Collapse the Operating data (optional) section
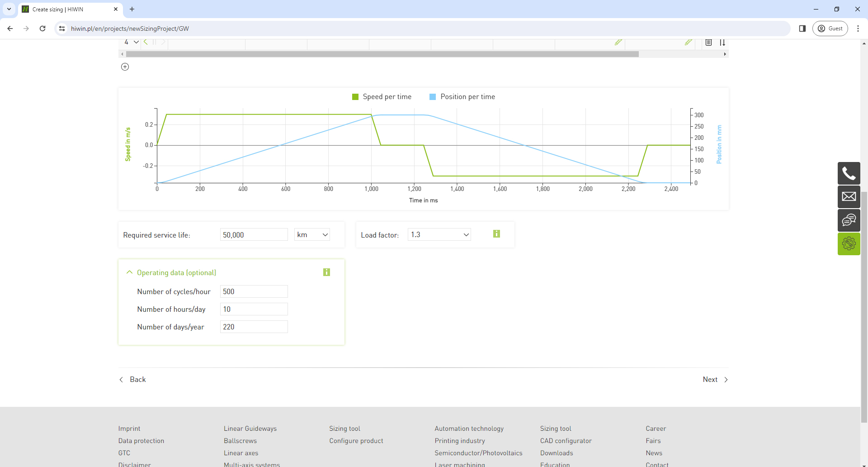868x467 pixels. pos(129,272)
